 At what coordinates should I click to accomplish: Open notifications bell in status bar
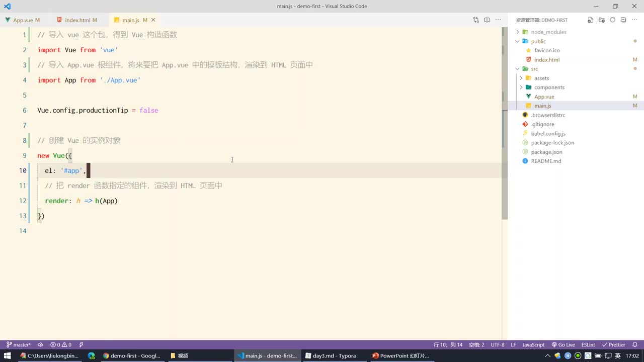(636, 345)
